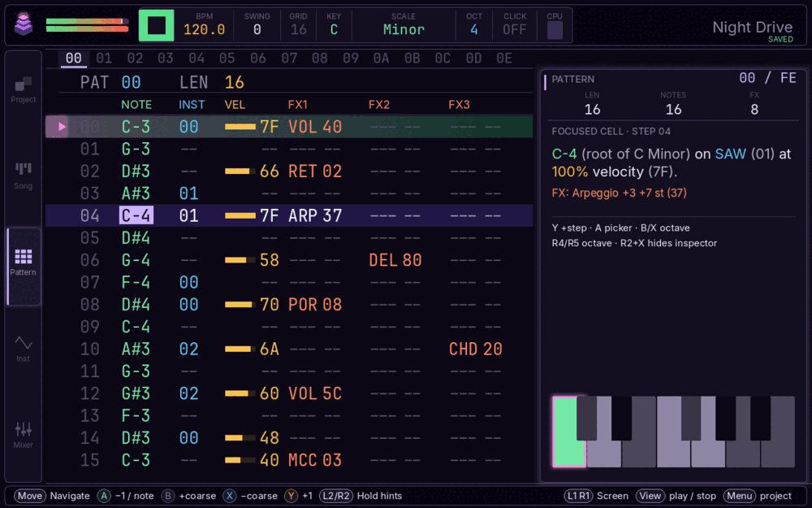Switch to pattern tab 08

pos(319,59)
